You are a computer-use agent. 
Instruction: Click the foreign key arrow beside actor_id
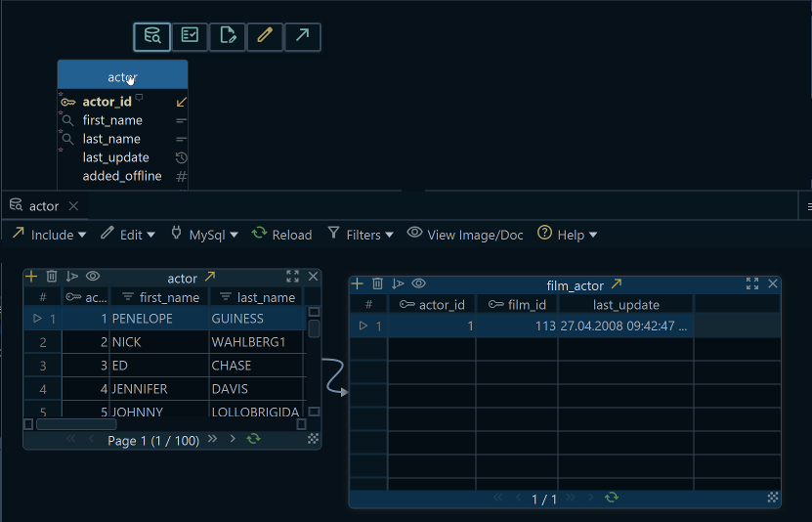click(x=181, y=102)
